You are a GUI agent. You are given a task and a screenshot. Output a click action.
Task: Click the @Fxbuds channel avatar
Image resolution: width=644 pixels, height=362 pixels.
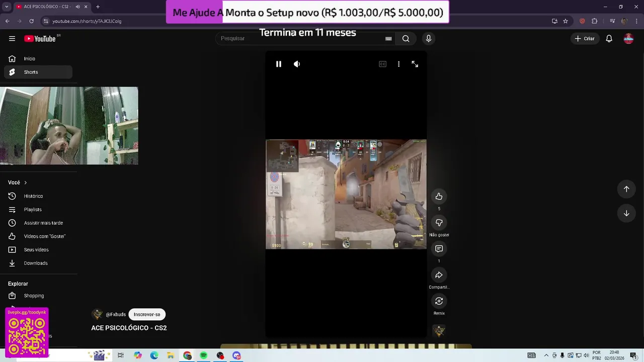[x=97, y=314]
